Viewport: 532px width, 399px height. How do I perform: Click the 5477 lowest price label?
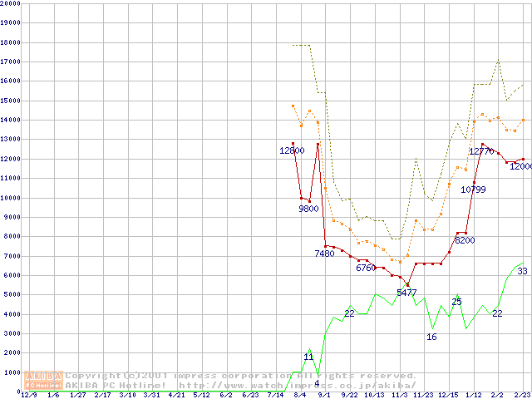tap(406, 293)
